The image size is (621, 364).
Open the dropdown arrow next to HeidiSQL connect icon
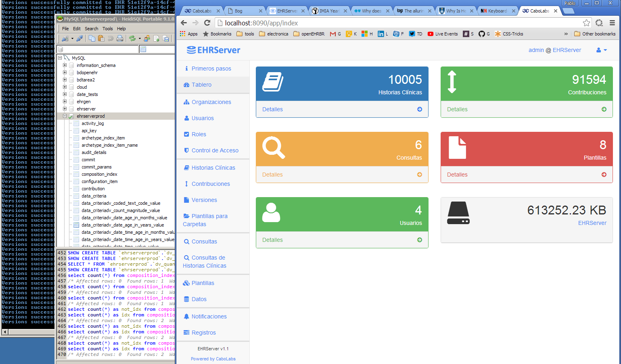coord(72,39)
